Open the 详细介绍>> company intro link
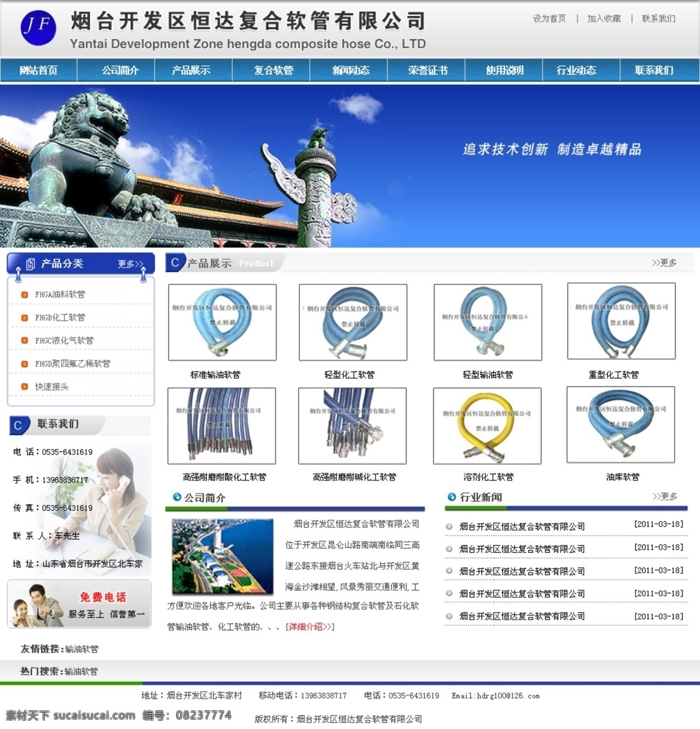Viewport: 700px width, 729px height. coord(310,627)
